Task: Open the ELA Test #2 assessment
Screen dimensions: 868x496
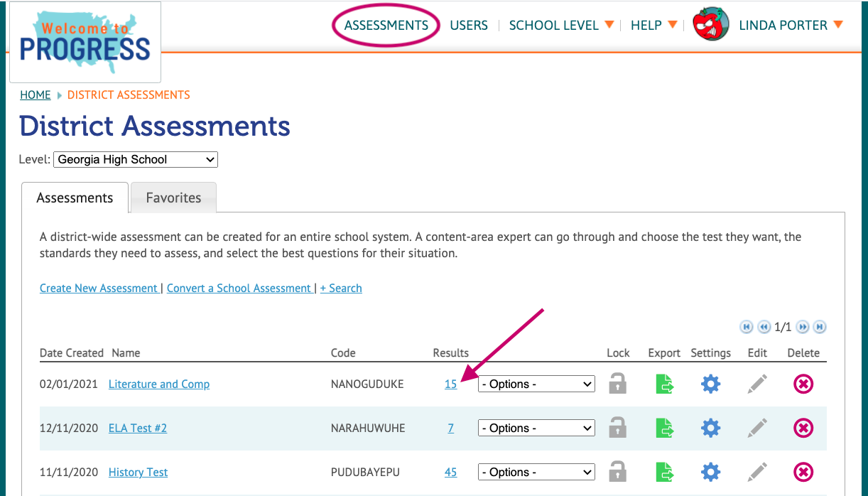Action: pyautogui.click(x=138, y=428)
